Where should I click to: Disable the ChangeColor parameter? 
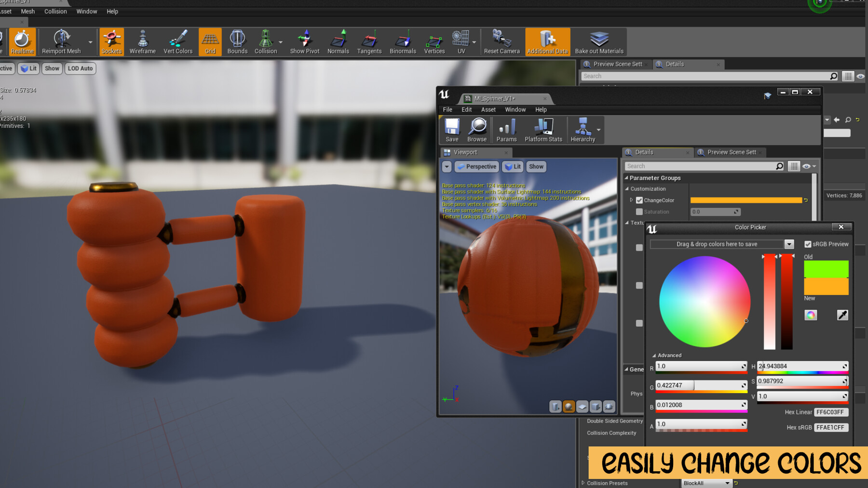[638, 200]
